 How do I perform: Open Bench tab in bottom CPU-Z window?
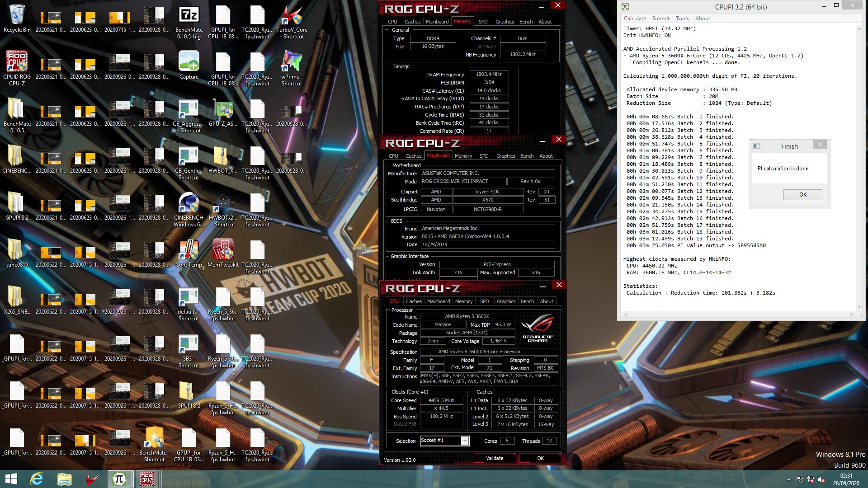(527, 301)
